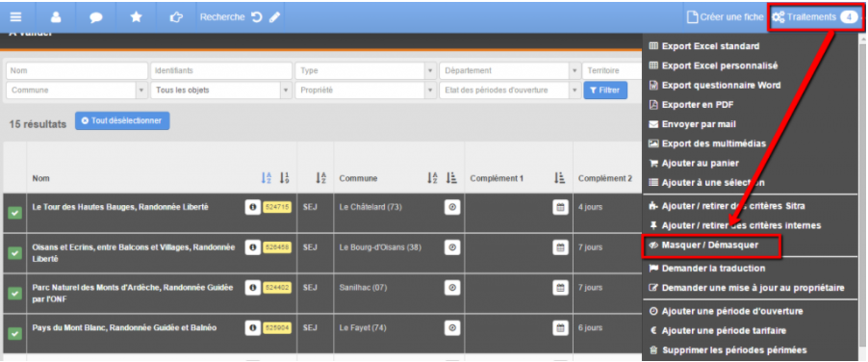Click identifier badge 524715
Viewport: 868px width, 362px height.
click(277, 207)
